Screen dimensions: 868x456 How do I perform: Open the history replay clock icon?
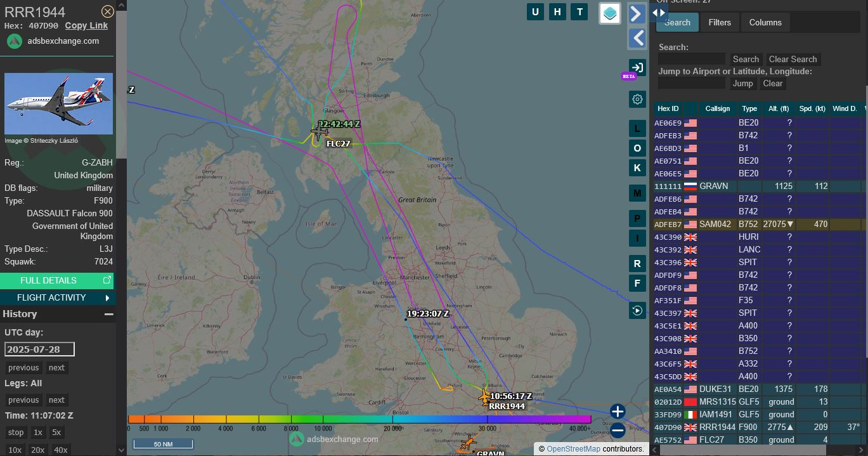[637, 310]
